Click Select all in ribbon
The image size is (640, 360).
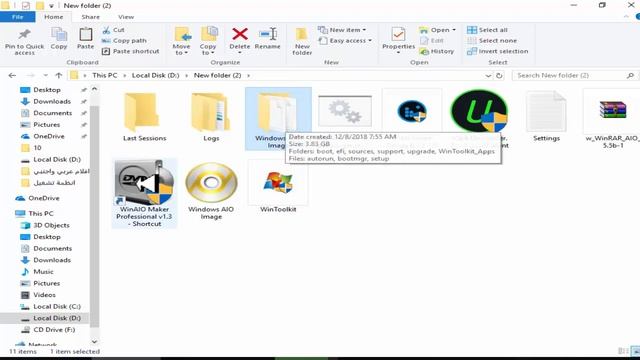(487, 30)
